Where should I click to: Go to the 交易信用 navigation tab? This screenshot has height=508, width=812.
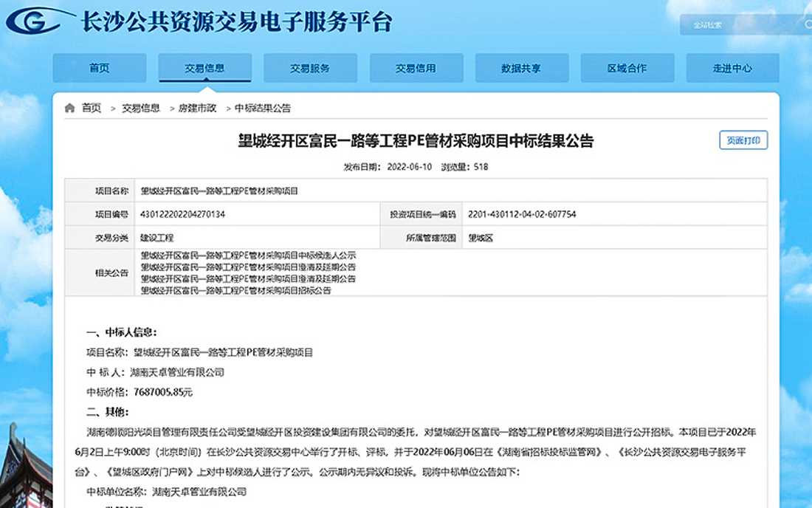(416, 68)
